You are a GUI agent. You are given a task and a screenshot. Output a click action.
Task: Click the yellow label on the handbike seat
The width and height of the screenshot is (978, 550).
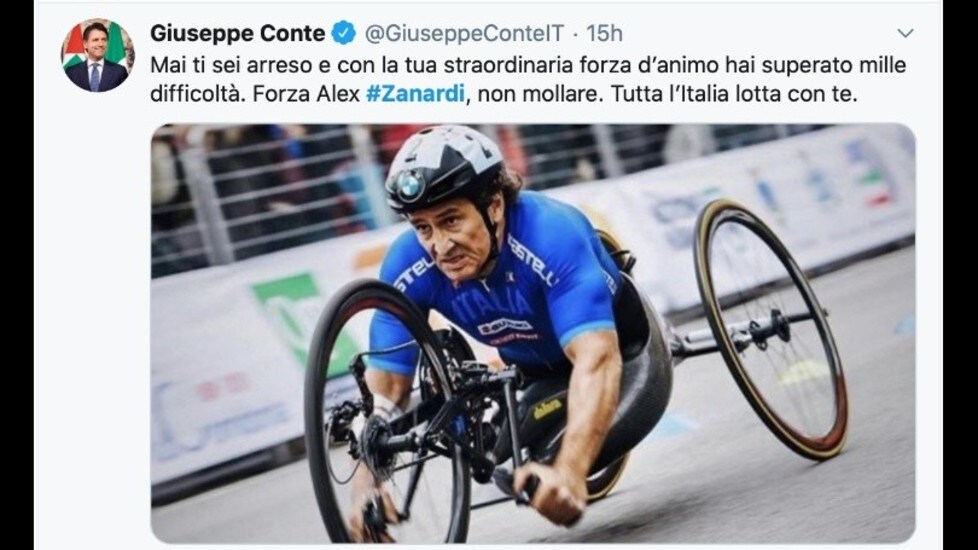point(547,408)
